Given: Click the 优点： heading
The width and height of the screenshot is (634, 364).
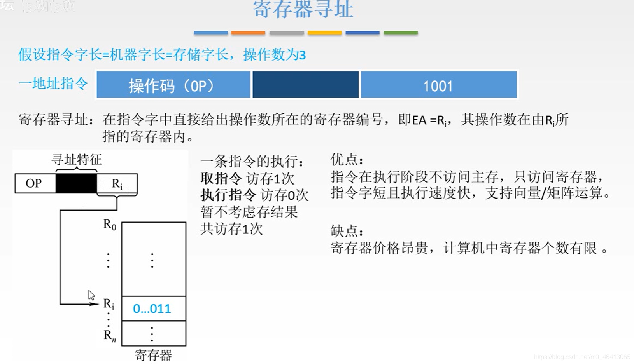Looking at the screenshot, I should coord(347,160).
